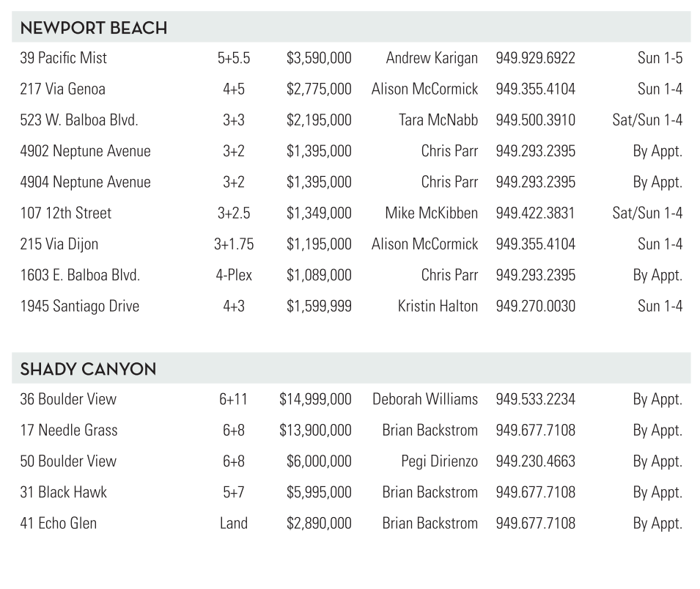Select the NEWPORT BEACH section header
The image size is (700, 589).
[93, 29]
